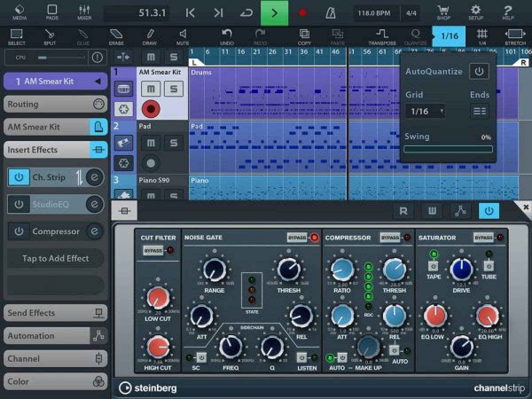The height and width of the screenshot is (399, 532).
Task: Choose the Erase tool
Action: pyautogui.click(x=116, y=37)
